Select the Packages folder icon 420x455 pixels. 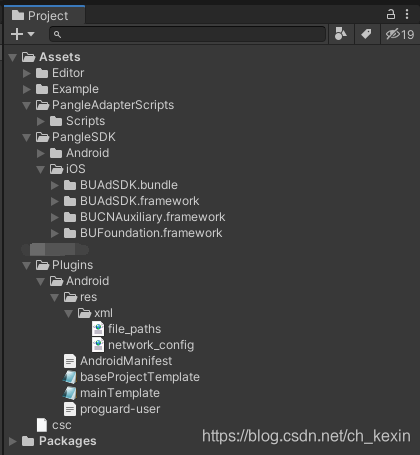[x=28, y=441]
